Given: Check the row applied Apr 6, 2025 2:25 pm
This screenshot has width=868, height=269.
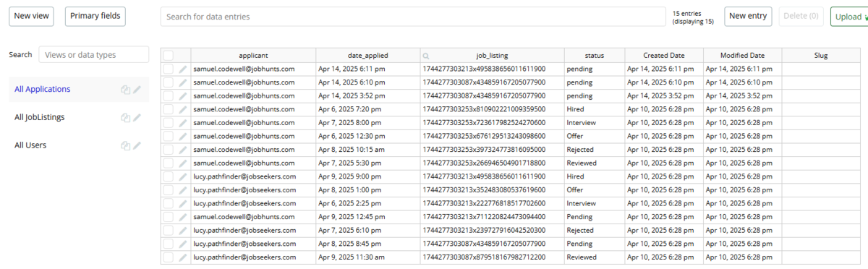Looking at the screenshot, I should [169, 204].
